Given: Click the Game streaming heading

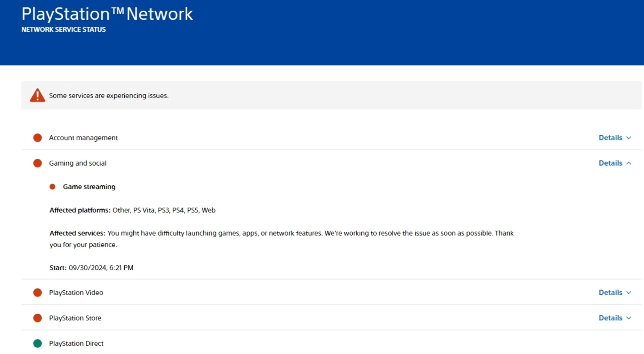Looking at the screenshot, I should pos(89,187).
